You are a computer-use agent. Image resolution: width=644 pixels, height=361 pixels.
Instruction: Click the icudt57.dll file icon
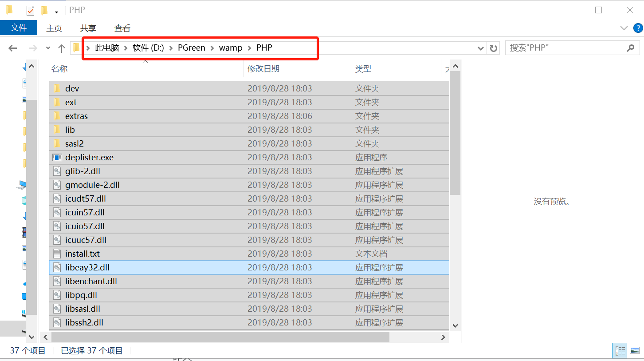click(x=57, y=198)
